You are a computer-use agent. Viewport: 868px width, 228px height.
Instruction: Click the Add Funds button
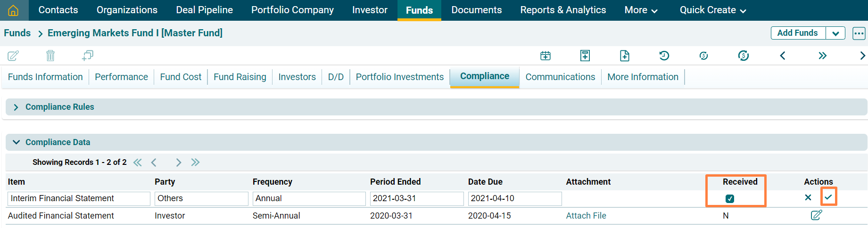coord(797,33)
